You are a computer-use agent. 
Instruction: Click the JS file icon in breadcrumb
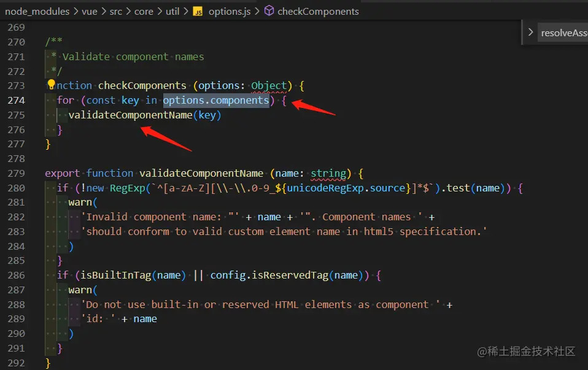(198, 12)
